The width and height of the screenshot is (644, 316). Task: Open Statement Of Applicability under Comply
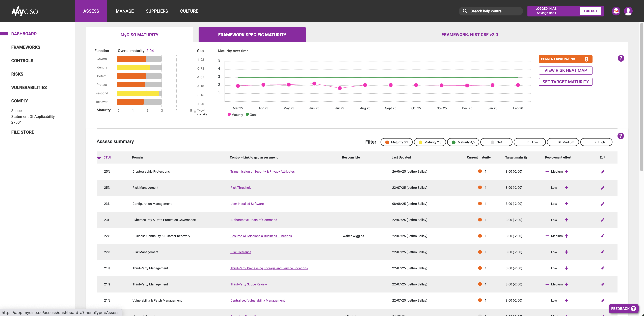(x=33, y=117)
